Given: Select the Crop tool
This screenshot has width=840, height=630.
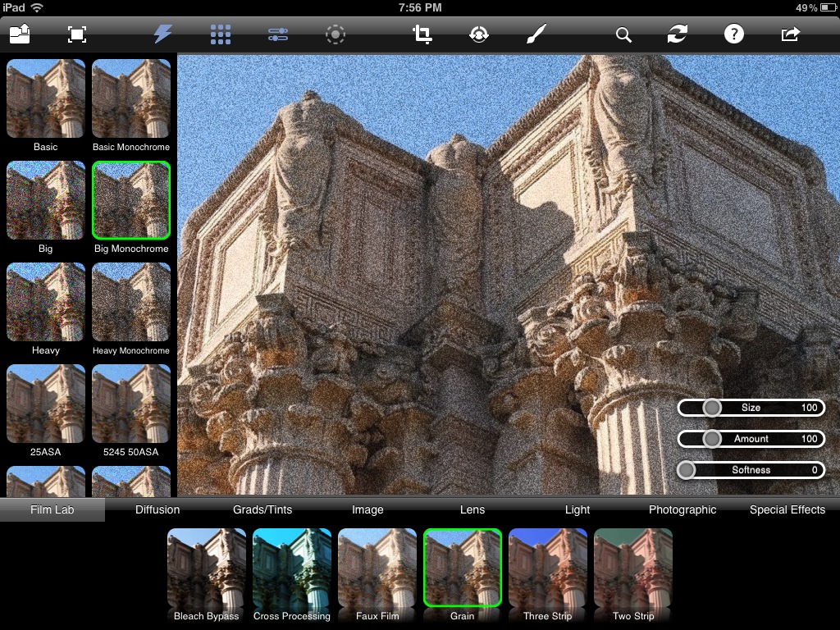Looking at the screenshot, I should point(422,34).
